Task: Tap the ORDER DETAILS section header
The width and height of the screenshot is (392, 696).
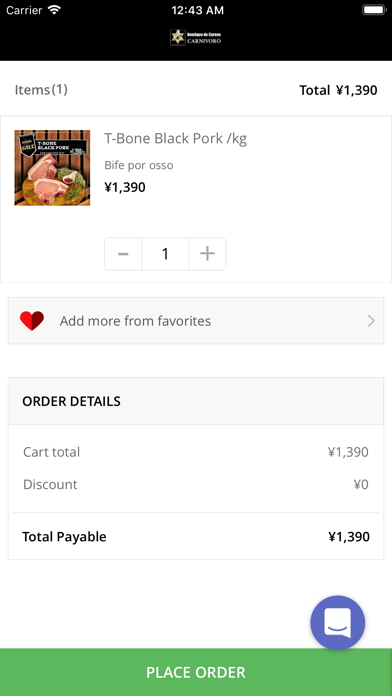Action: (196, 401)
